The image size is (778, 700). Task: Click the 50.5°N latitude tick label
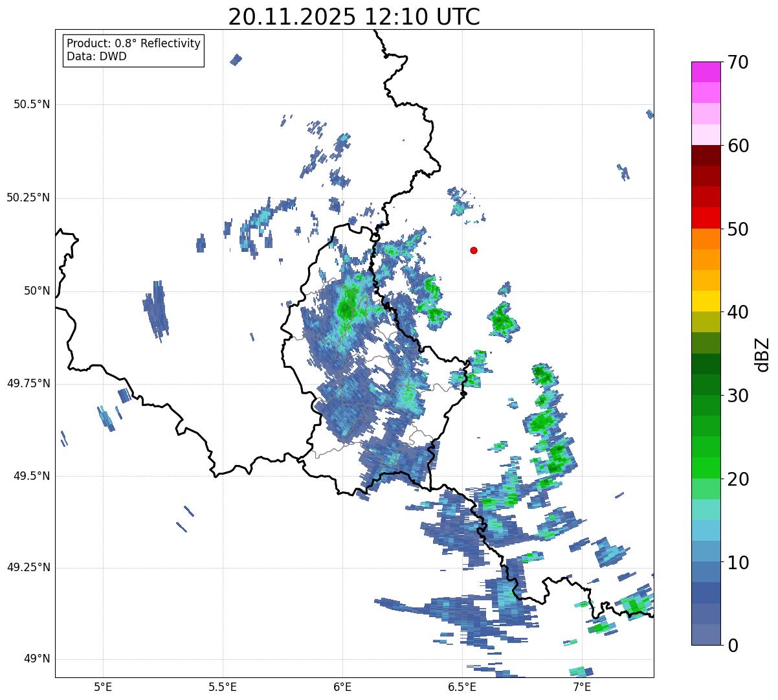coord(32,104)
